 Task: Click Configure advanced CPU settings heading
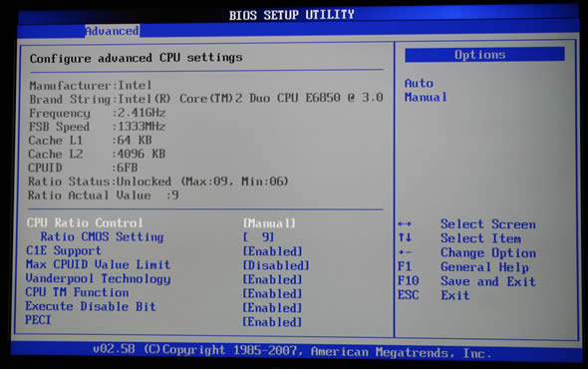point(137,58)
